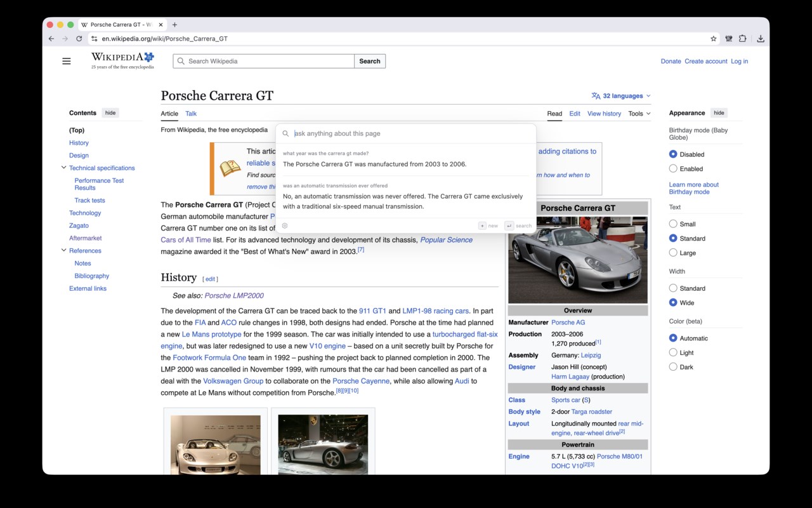Viewport: 812px width, 508px height.
Task: Open the View history tab
Action: (x=604, y=114)
